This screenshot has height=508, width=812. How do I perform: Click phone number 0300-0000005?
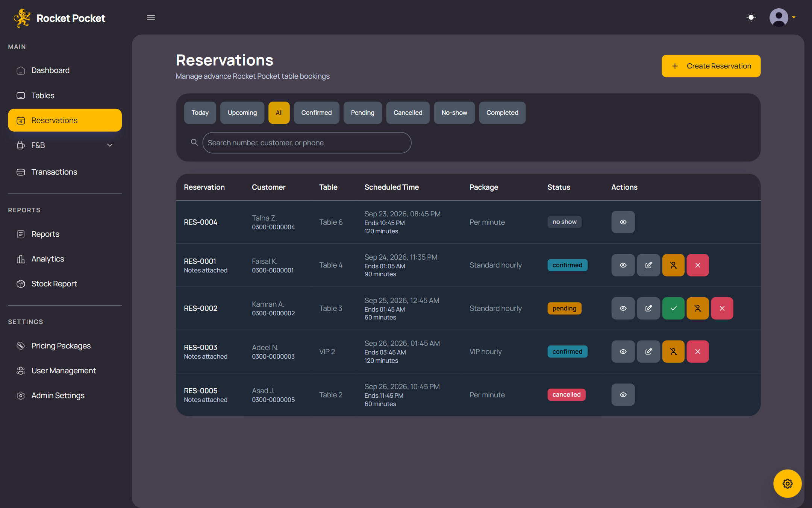[273, 400]
